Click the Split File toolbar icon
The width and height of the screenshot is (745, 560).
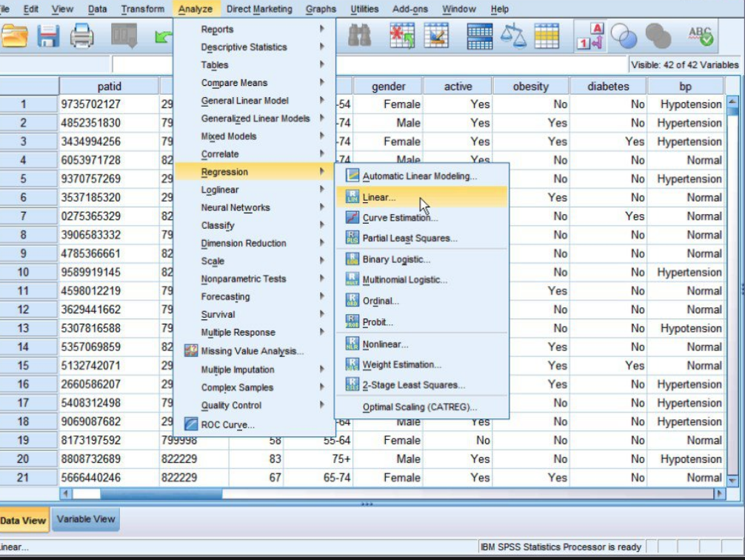click(x=479, y=36)
